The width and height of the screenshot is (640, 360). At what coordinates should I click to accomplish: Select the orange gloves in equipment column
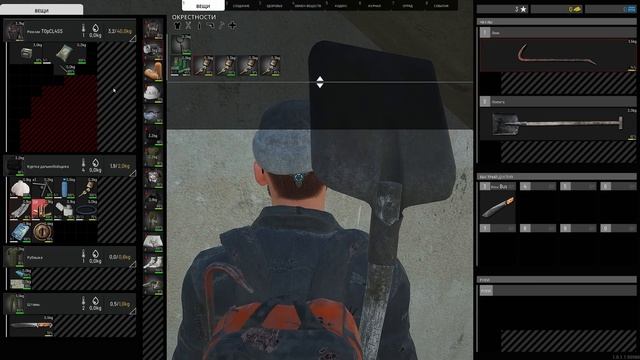153,71
